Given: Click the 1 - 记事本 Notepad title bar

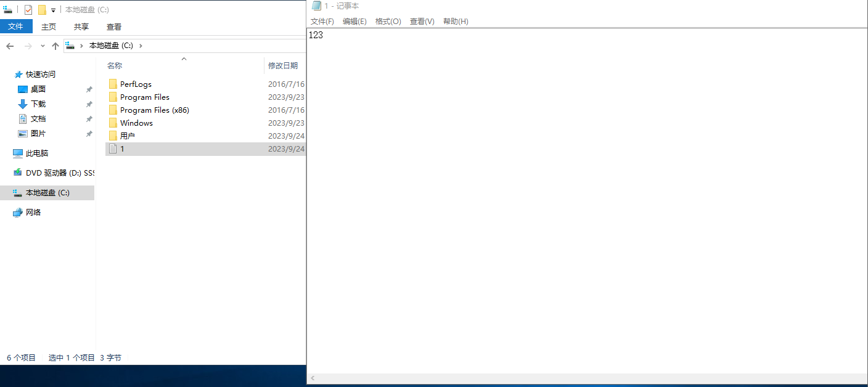Looking at the screenshot, I should (x=587, y=6).
